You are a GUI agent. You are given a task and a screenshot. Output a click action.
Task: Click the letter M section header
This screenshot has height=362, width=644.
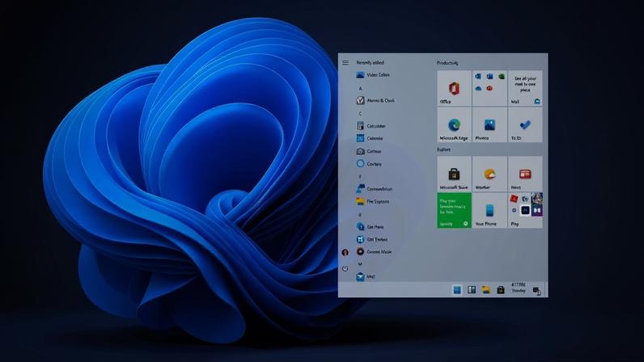360,264
